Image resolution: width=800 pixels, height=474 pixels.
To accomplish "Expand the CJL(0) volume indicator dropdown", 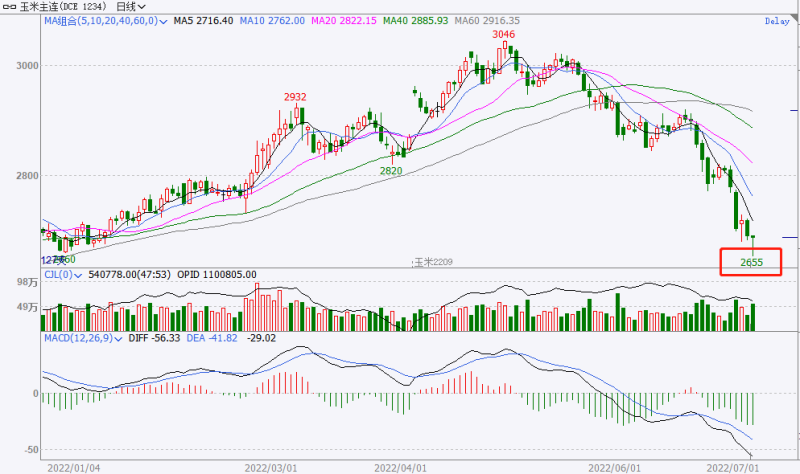I will [82, 274].
